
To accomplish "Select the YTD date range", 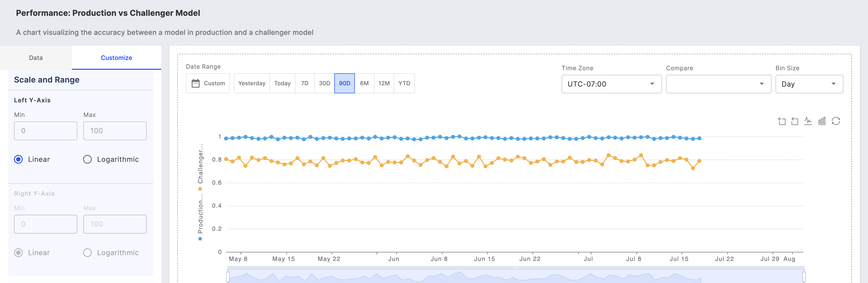I will pos(404,83).
